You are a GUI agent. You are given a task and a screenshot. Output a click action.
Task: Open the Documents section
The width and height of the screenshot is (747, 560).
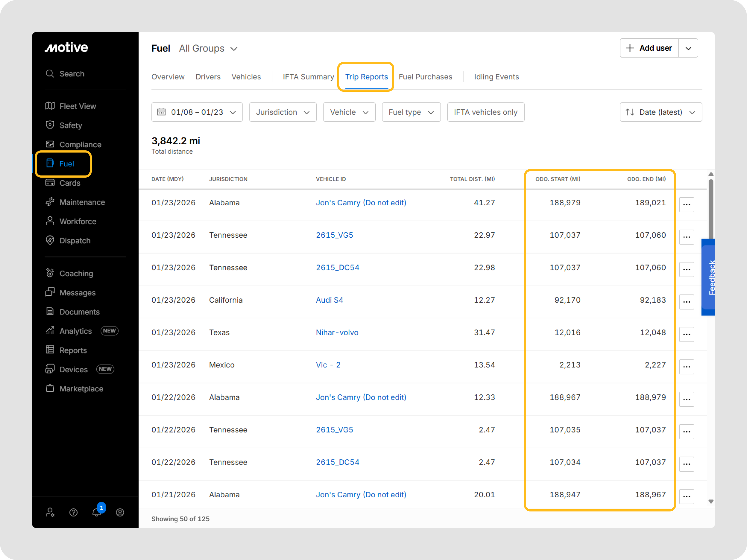73,312
